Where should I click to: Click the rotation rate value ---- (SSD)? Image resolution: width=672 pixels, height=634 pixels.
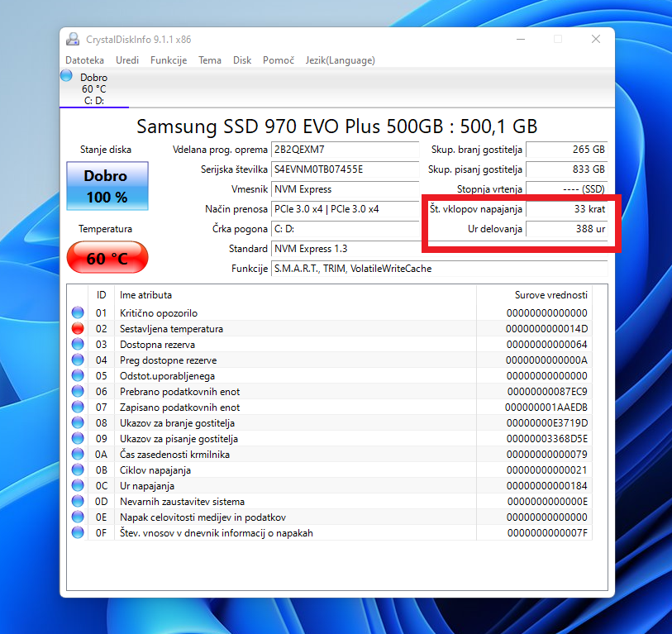click(566, 189)
